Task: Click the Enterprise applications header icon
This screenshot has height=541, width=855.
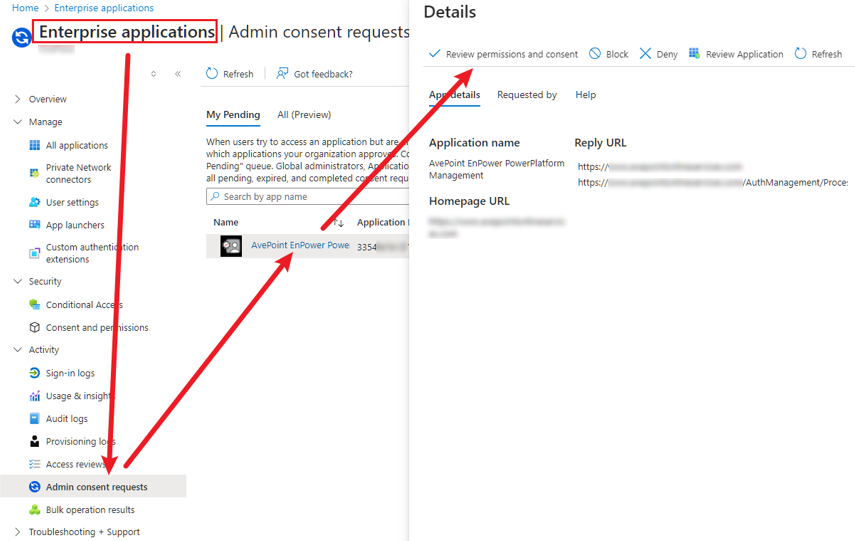Action: (x=22, y=38)
